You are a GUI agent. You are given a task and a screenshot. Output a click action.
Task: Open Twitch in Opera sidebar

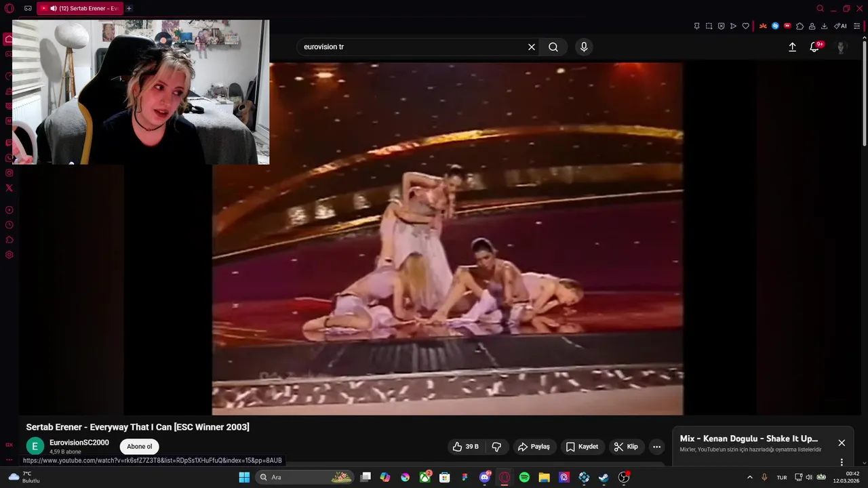point(9,143)
